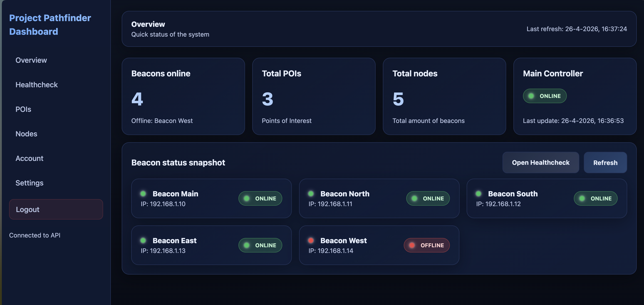Click Beacon Main ONLINE badge
The height and width of the screenshot is (305, 644).
260,198
